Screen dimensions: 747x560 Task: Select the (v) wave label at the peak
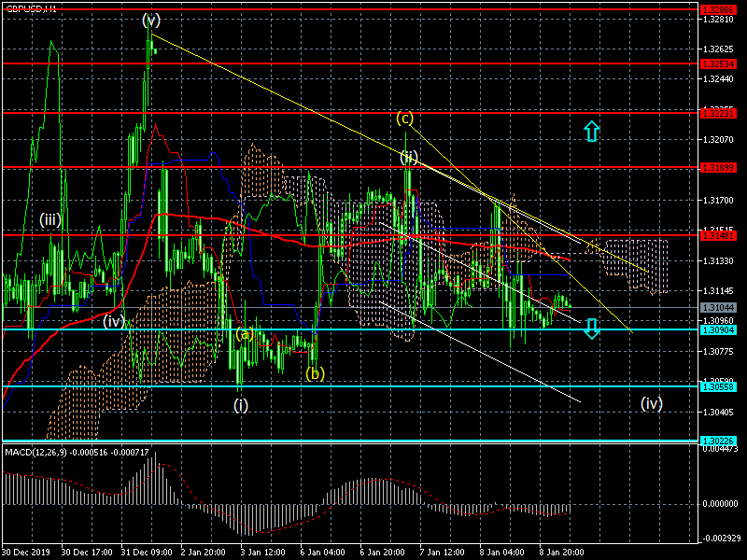(151, 20)
